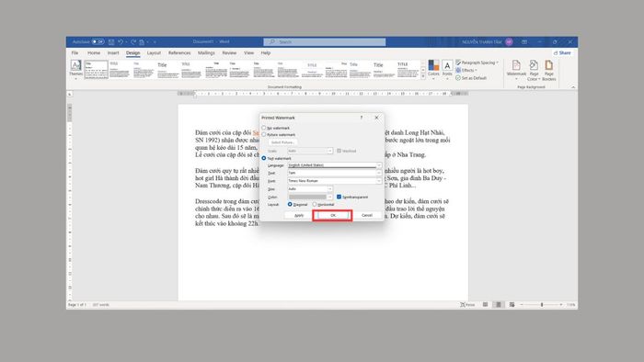Click the word count in status bar

click(100, 305)
